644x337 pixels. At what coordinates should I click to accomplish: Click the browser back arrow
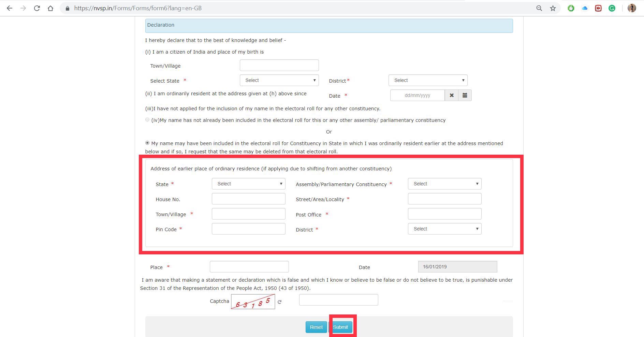click(x=10, y=8)
